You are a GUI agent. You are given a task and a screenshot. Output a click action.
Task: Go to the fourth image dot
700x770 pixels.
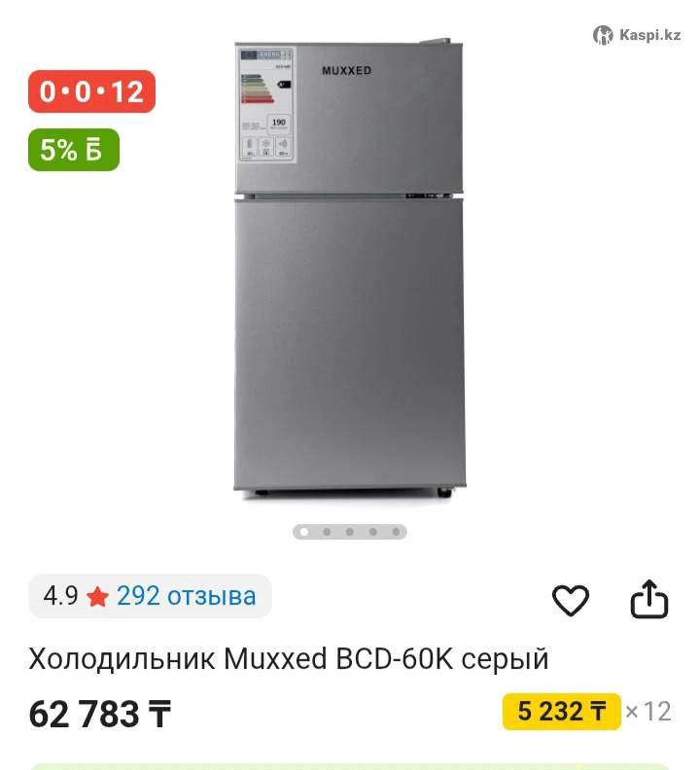pyautogui.click(x=372, y=532)
